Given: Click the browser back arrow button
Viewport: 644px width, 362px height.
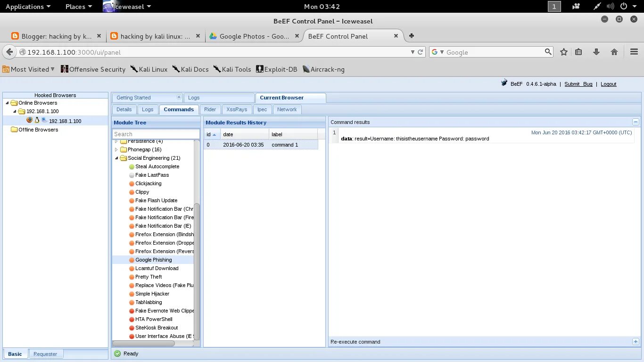Looking at the screenshot, I should pyautogui.click(x=9, y=52).
